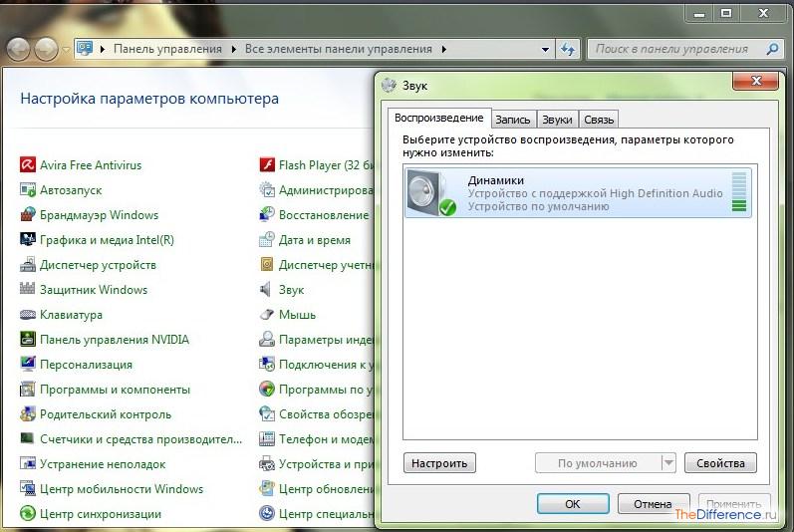Viewport: 794px width, 532px height.
Task: Open the recent pages dropdown next to Forward
Action: coord(66,50)
